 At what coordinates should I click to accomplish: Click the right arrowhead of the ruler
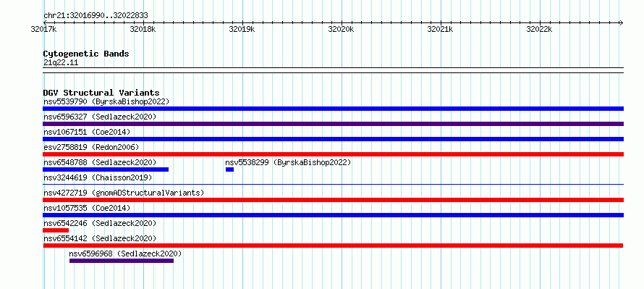[622, 22]
